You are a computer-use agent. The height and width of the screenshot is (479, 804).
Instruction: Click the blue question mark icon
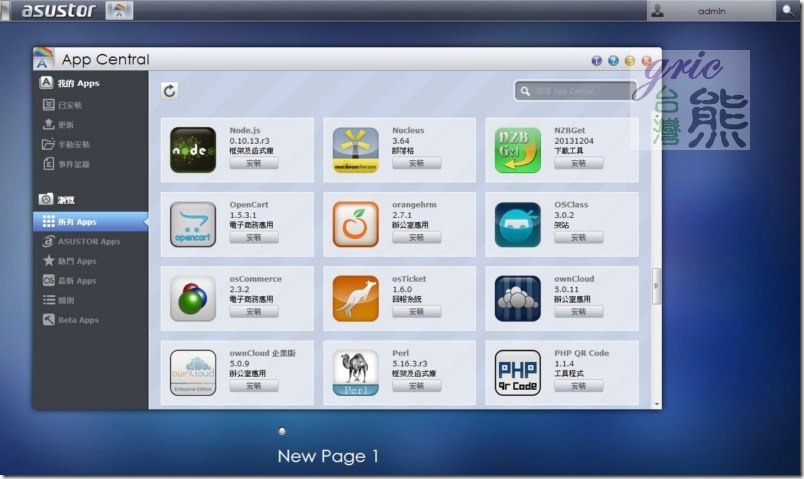pyautogui.click(x=613, y=61)
